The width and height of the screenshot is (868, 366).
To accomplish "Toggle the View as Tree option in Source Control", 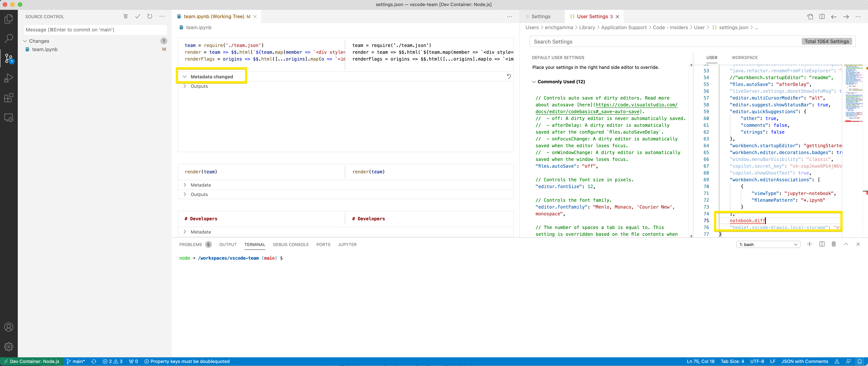I will (x=126, y=16).
